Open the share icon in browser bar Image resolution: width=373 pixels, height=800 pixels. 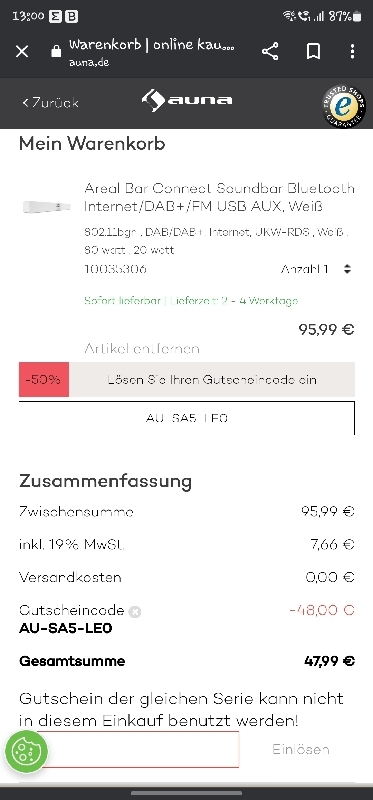[270, 52]
